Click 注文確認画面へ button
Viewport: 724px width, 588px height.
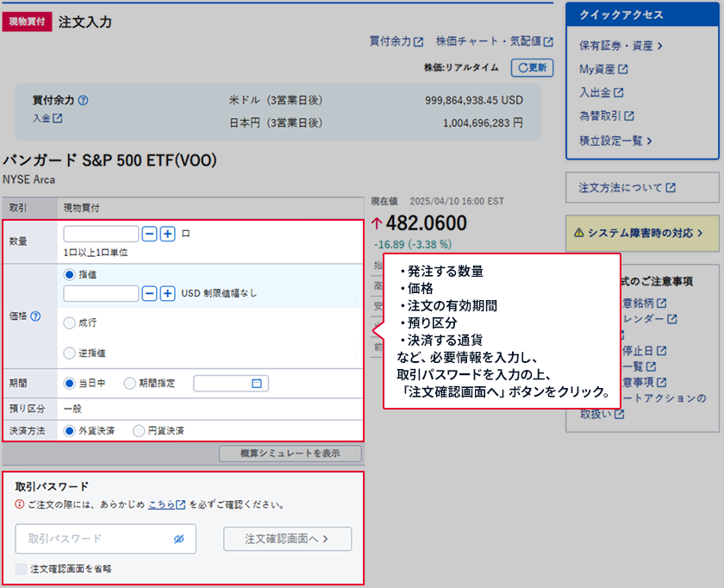[287, 539]
